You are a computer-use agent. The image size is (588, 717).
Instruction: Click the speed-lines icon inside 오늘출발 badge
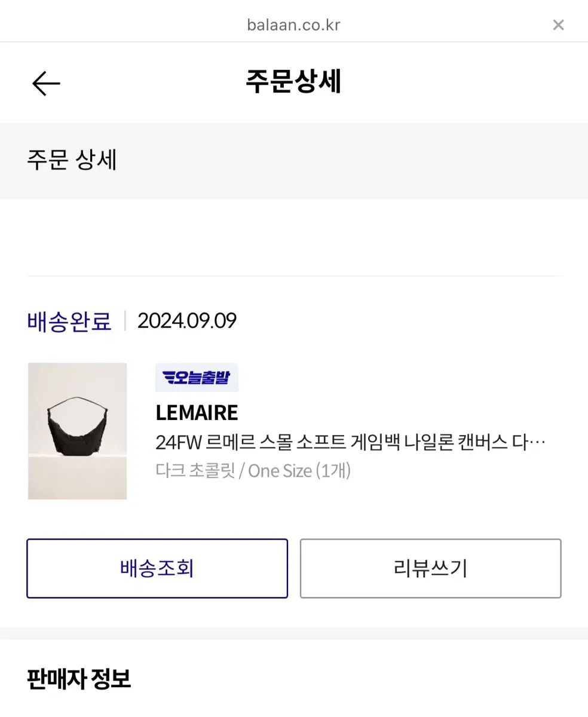pos(169,378)
